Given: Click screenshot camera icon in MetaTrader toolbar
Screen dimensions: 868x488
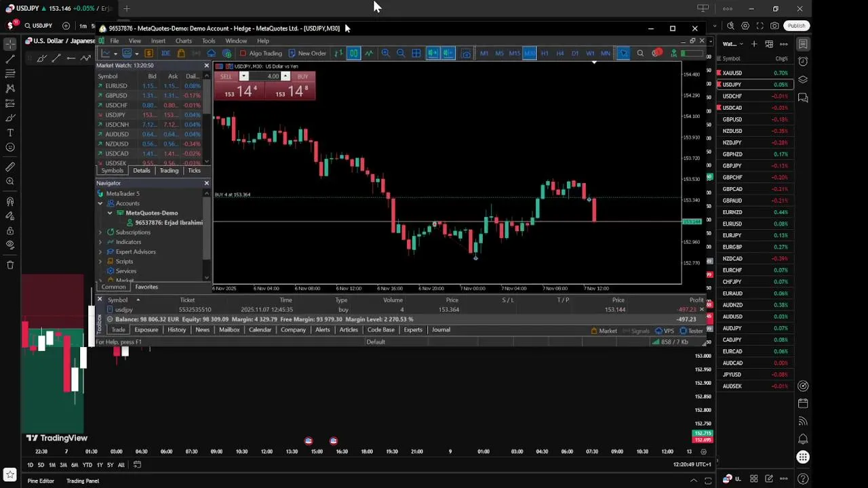Looking at the screenshot, I should [x=466, y=53].
